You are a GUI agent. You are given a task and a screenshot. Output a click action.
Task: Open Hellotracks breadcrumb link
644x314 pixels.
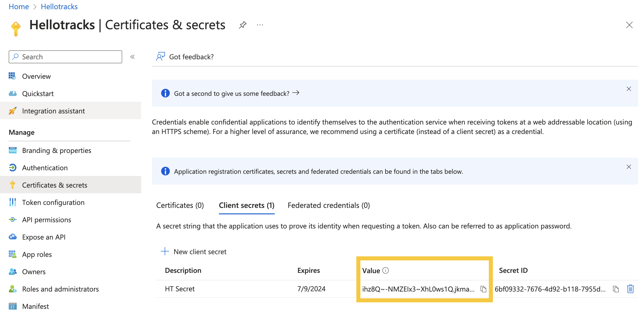[59, 6]
